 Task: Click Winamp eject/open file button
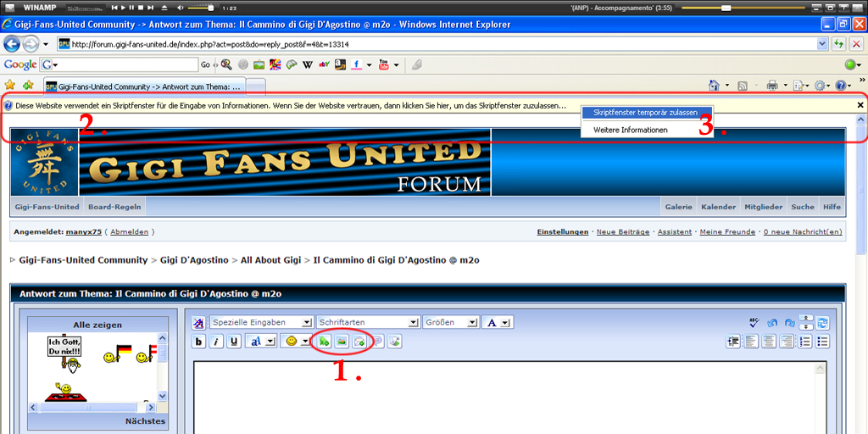tap(164, 8)
